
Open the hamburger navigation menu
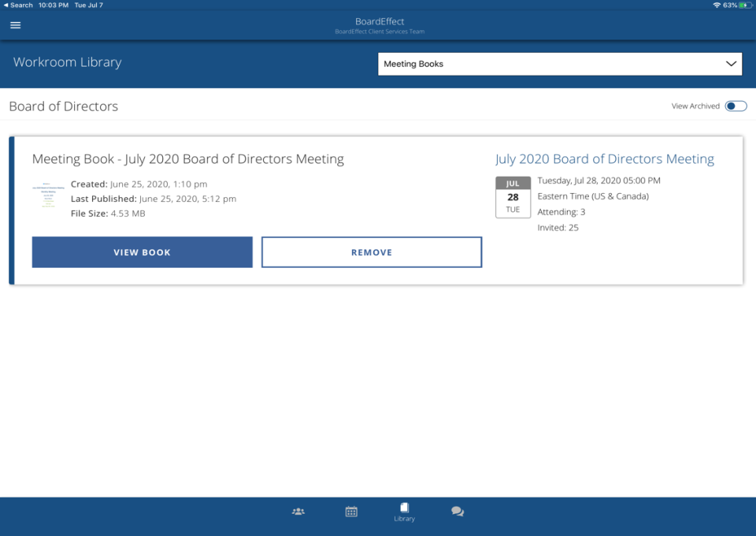pyautogui.click(x=14, y=24)
